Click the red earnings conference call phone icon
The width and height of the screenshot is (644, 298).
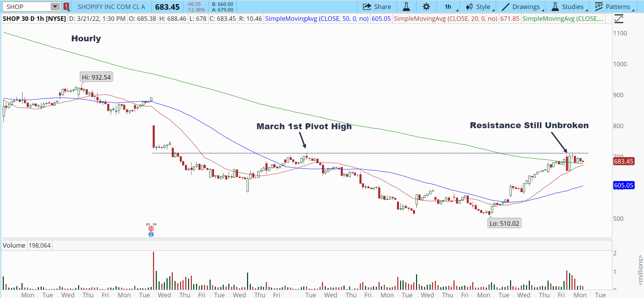tap(151, 229)
